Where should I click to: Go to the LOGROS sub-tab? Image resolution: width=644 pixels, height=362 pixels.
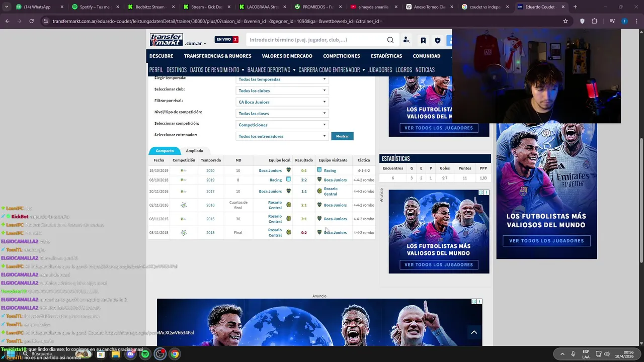[x=404, y=70]
